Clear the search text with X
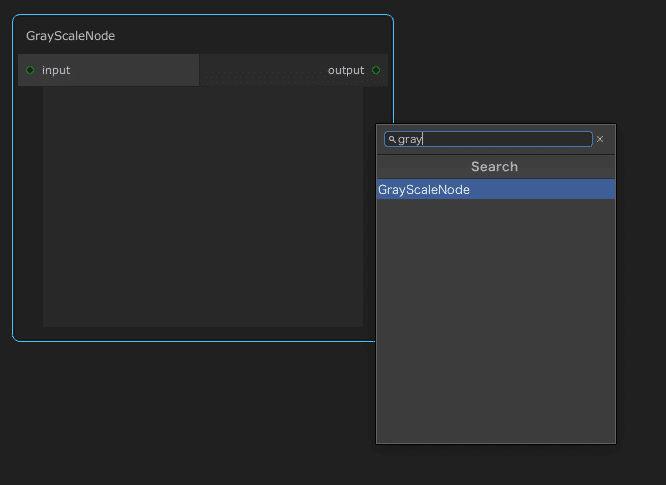The image size is (666, 485). click(600, 139)
